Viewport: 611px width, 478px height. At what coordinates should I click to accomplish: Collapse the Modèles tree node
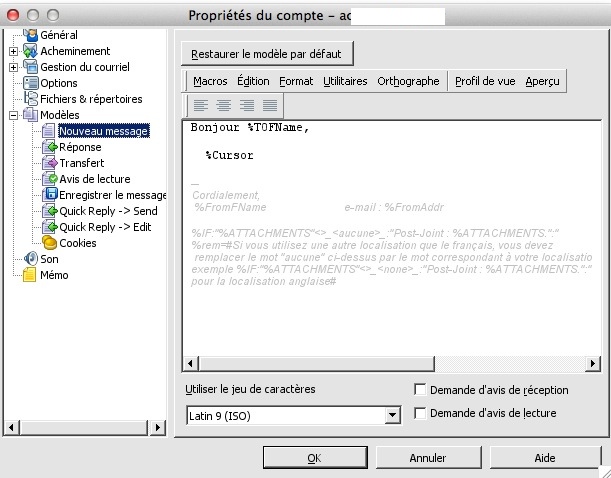click(13, 115)
